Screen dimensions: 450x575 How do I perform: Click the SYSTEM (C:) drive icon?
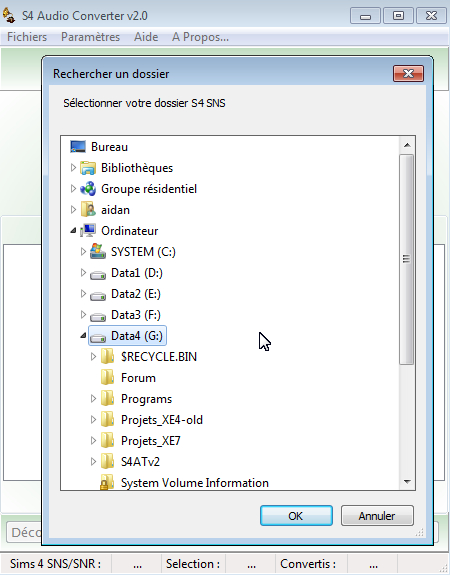(x=98, y=252)
